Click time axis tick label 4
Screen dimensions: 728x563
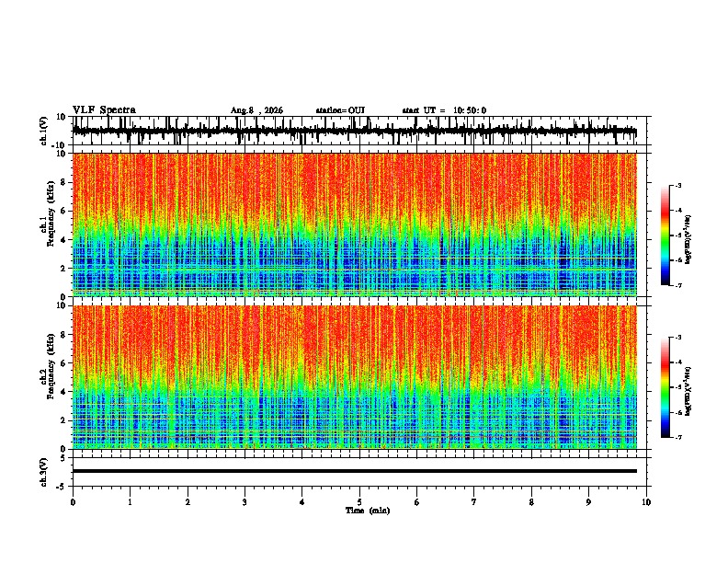[x=301, y=502]
